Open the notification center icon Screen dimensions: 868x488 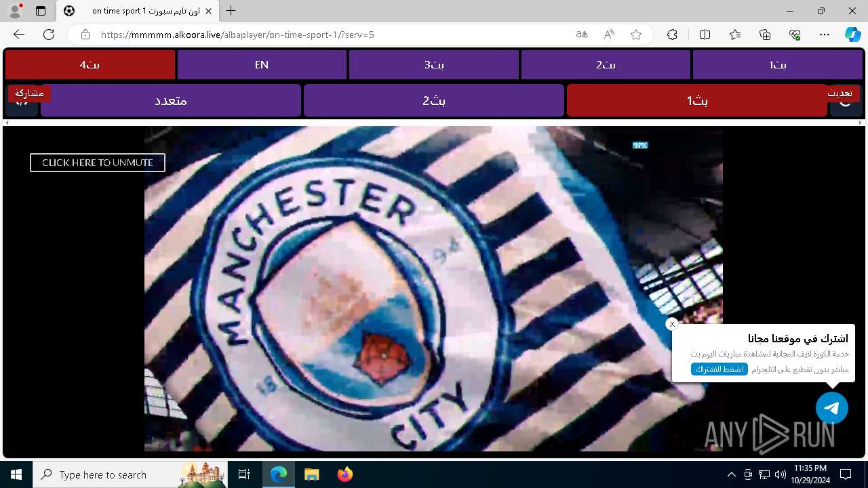pos(846,474)
